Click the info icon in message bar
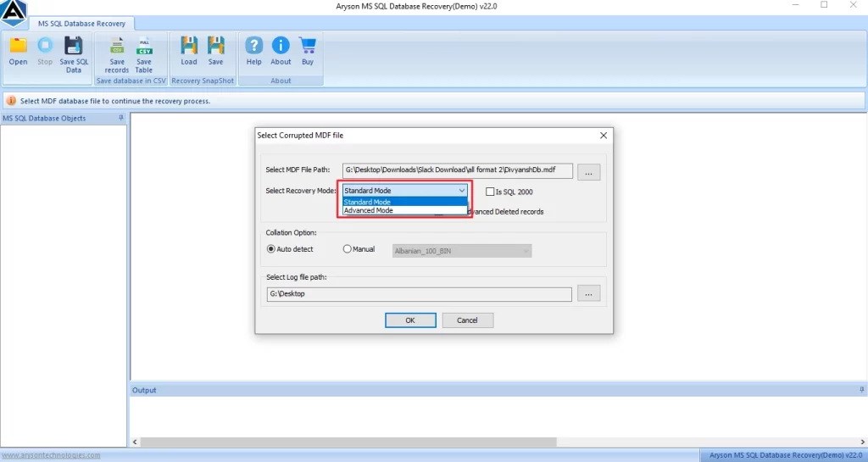This screenshot has width=868, height=462. (11, 101)
